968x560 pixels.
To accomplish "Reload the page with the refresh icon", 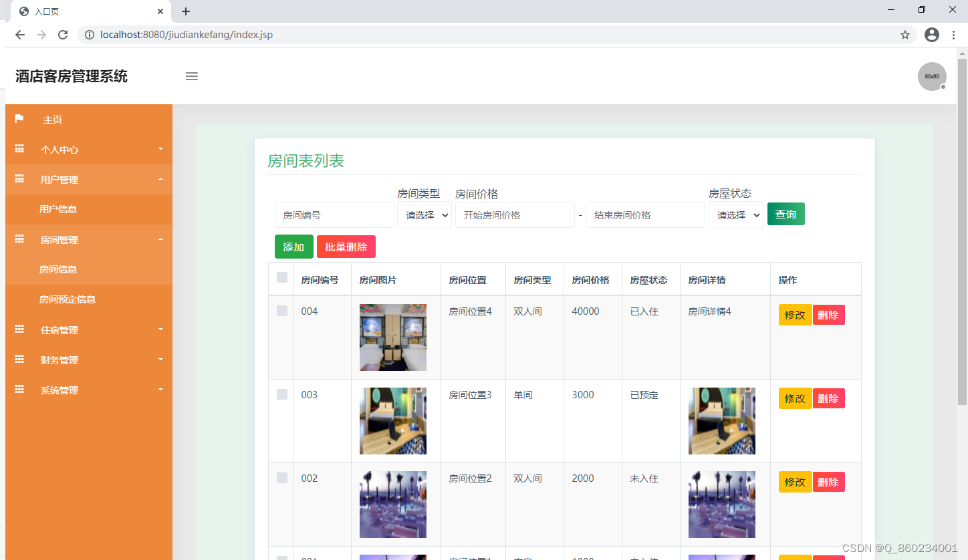I will click(63, 35).
